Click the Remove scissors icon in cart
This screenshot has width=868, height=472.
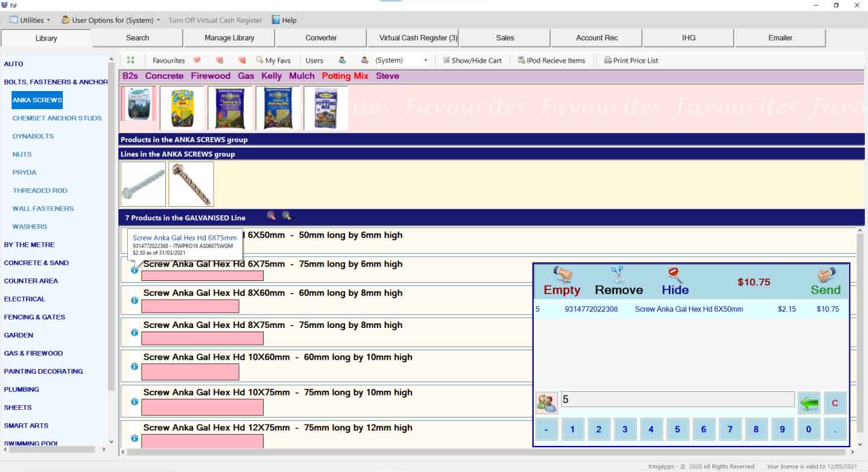(618, 275)
